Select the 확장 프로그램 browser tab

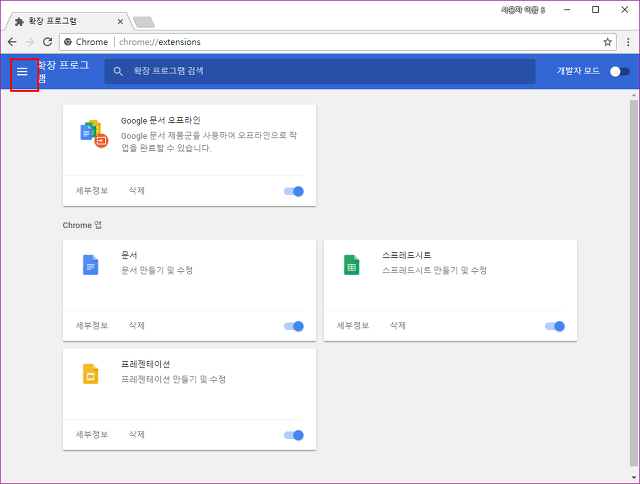(x=67, y=21)
